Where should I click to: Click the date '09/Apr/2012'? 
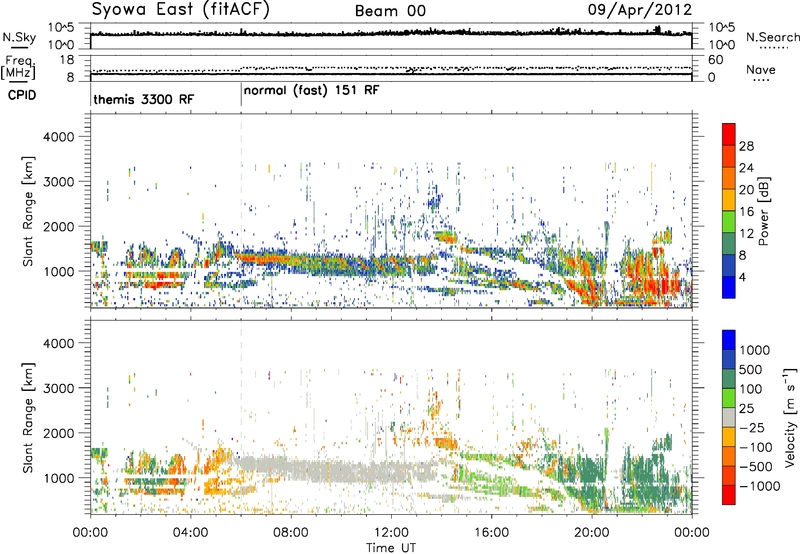pos(640,10)
